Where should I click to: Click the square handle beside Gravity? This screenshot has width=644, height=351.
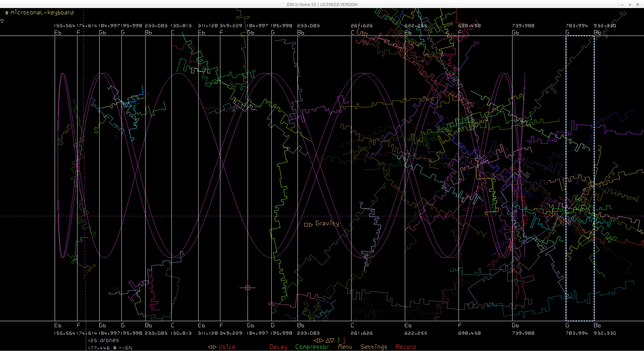(x=306, y=225)
